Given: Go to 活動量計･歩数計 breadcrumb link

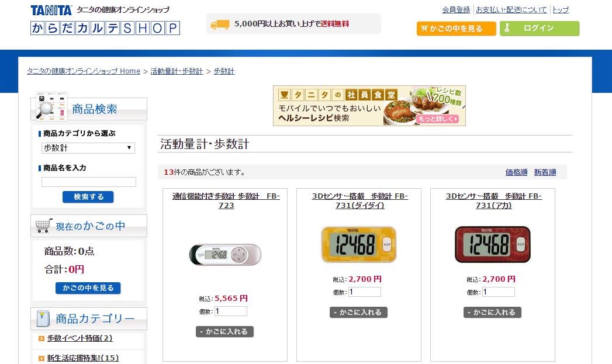Looking at the screenshot, I should tap(177, 71).
